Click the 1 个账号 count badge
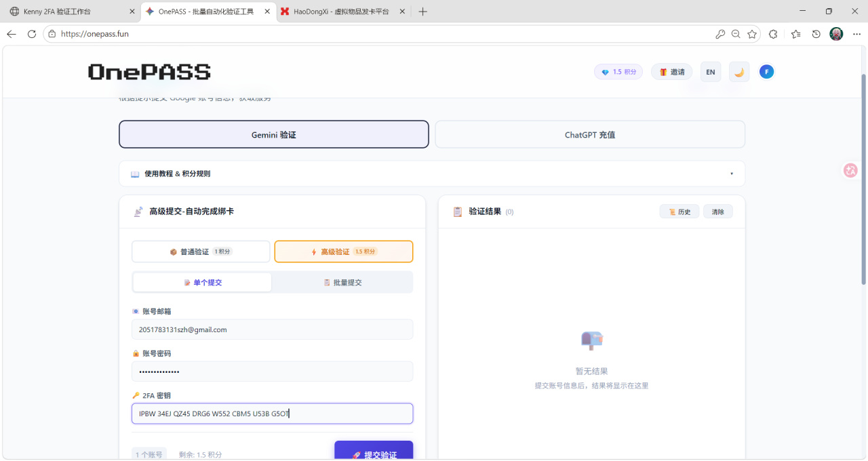This screenshot has height=461, width=868. [x=149, y=455]
